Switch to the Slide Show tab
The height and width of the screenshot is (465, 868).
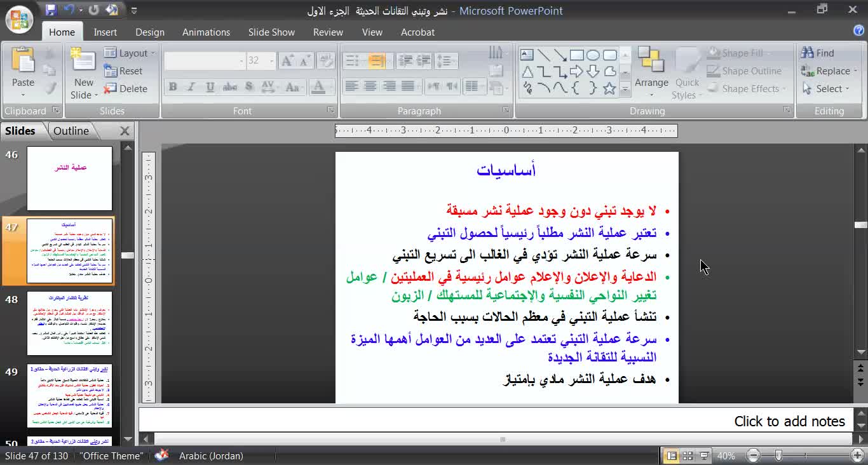271,32
